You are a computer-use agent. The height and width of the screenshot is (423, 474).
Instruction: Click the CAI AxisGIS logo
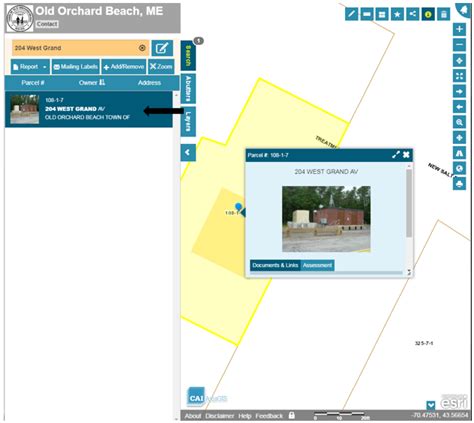207,397
